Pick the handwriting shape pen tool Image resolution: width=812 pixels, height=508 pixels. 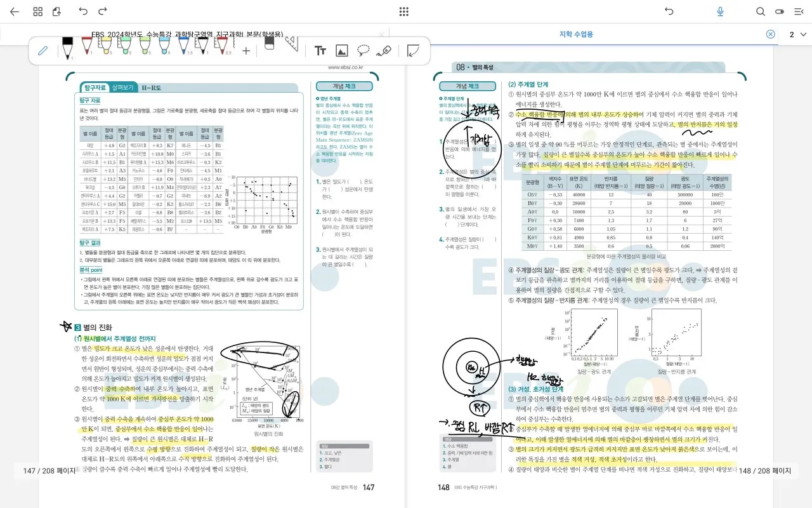coord(384,51)
